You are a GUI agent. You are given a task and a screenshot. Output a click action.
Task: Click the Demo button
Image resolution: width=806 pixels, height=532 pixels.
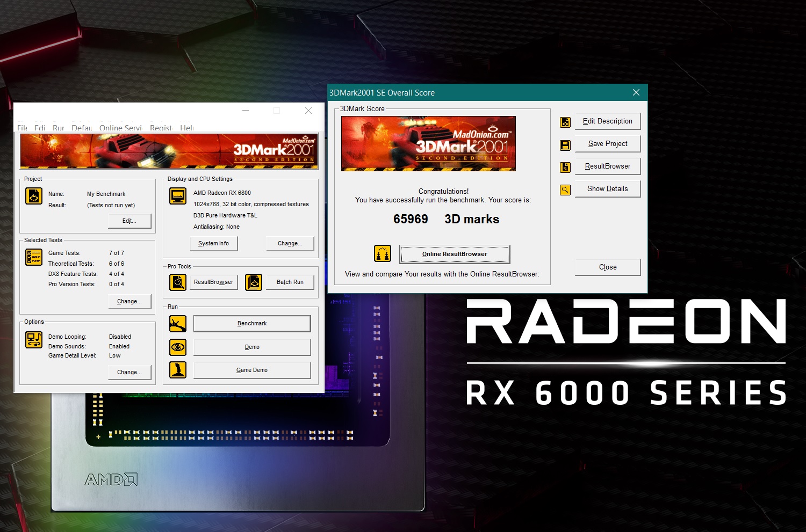coord(252,347)
